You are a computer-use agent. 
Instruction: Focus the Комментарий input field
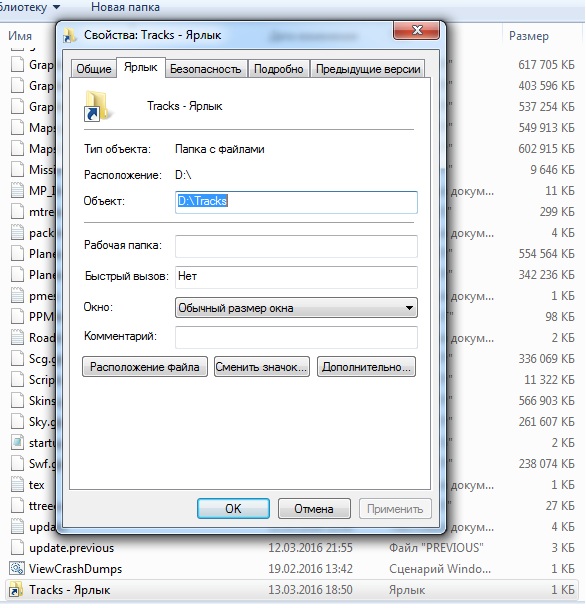click(x=296, y=337)
